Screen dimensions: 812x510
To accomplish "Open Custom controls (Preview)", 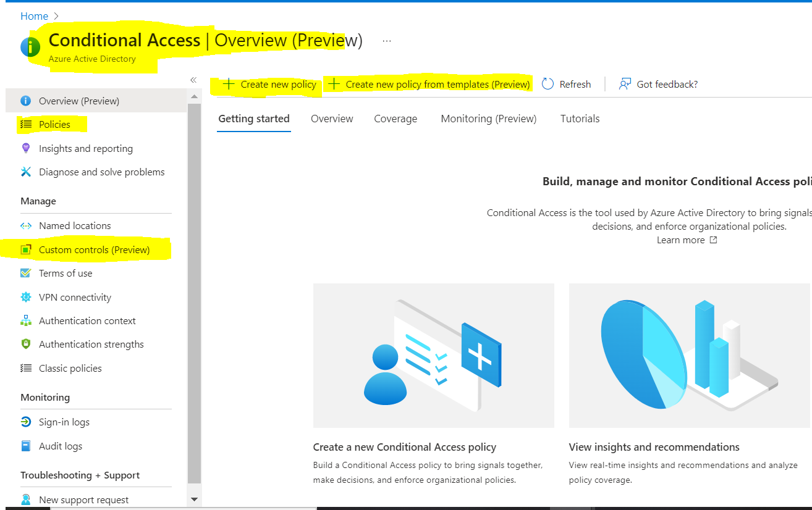I will coord(96,249).
